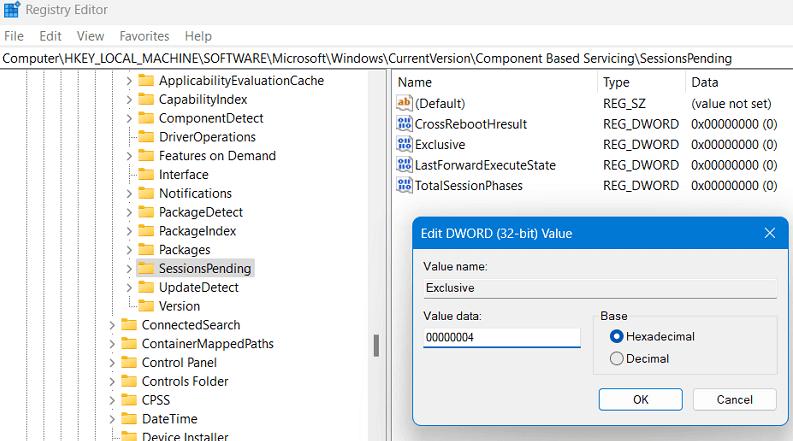Expand the Notifications key
This screenshot has height=441, width=793.
click(x=129, y=194)
